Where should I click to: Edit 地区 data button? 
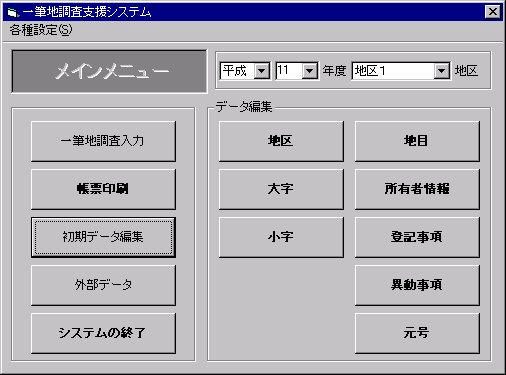click(281, 141)
